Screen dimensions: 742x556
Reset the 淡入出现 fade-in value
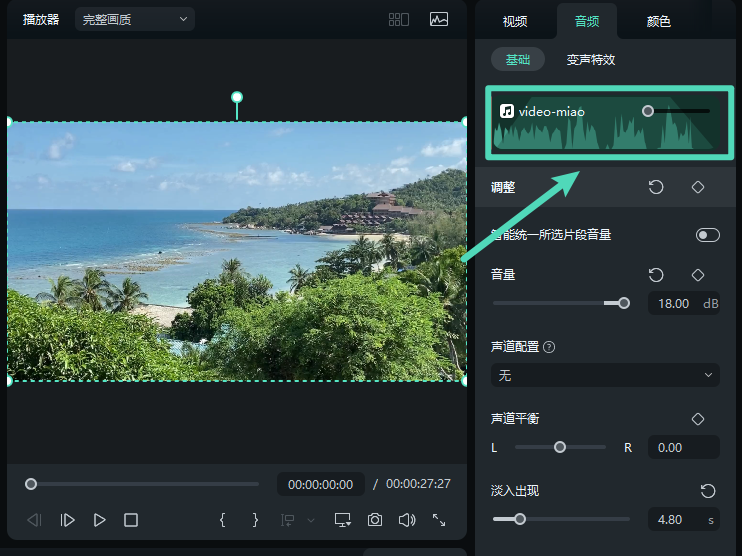tap(708, 491)
